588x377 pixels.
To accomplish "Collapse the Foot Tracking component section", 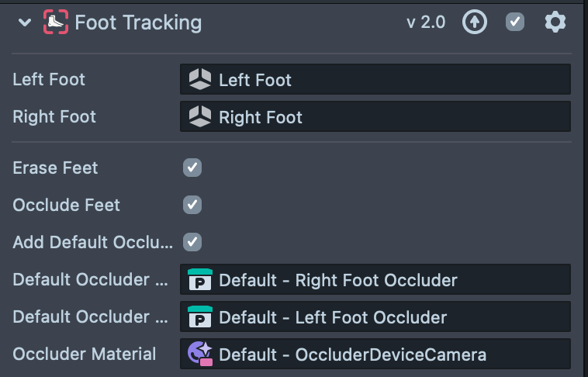I will pyautogui.click(x=25, y=22).
